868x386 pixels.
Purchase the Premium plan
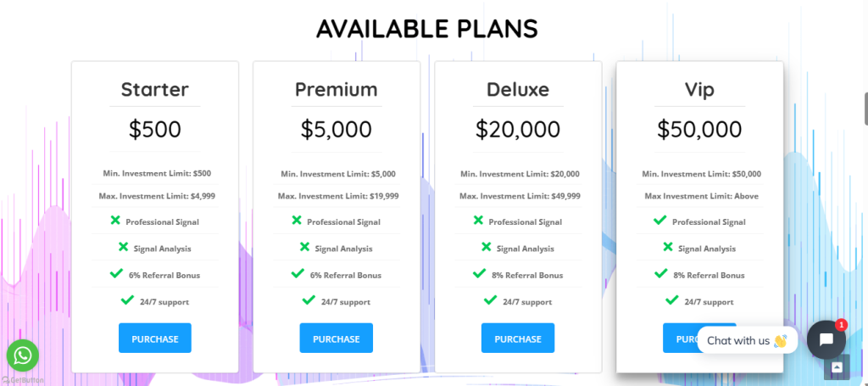pos(336,338)
